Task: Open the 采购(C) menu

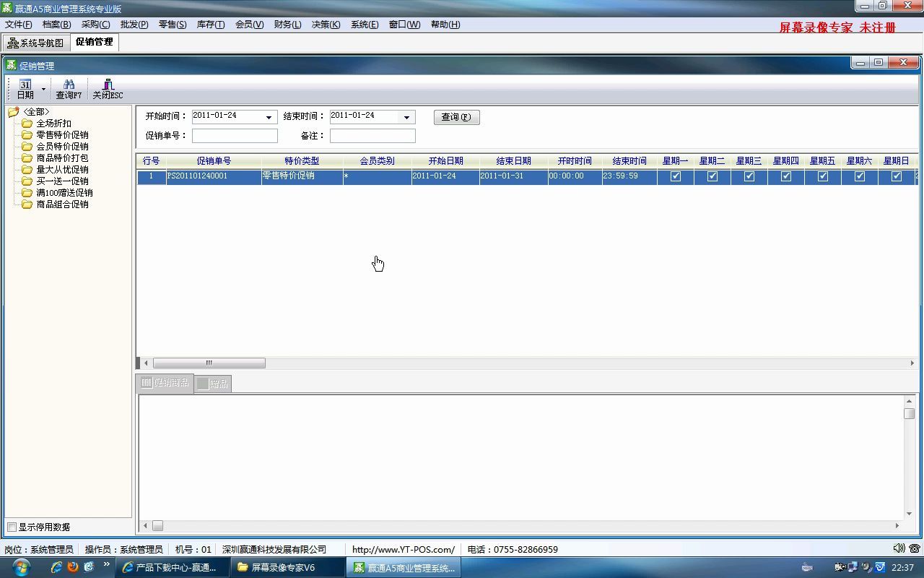Action: [95, 25]
